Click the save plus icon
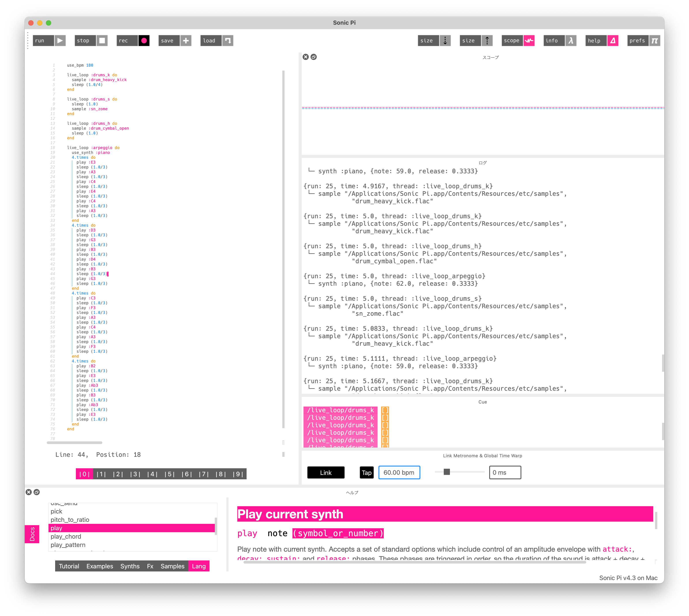The width and height of the screenshot is (689, 616). click(x=186, y=41)
